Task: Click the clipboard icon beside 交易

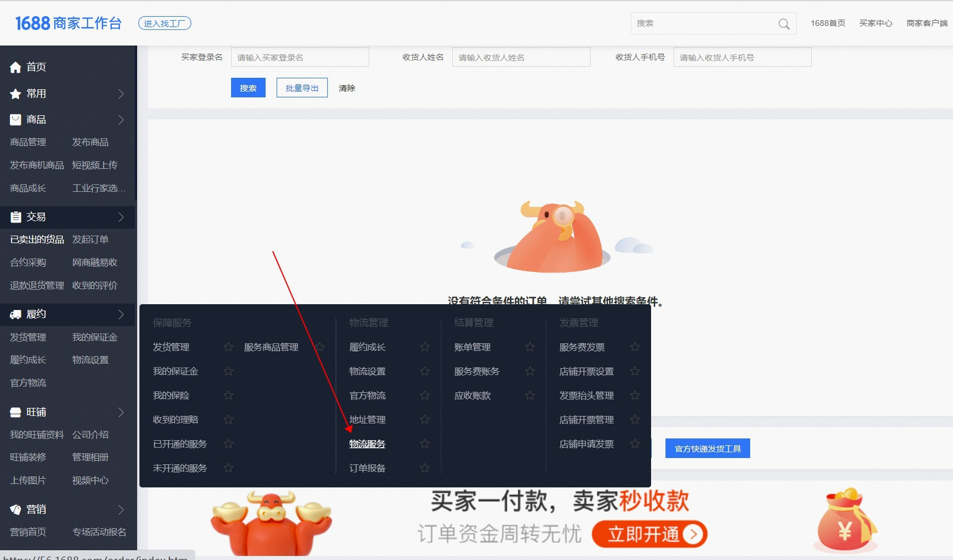Action: point(16,217)
